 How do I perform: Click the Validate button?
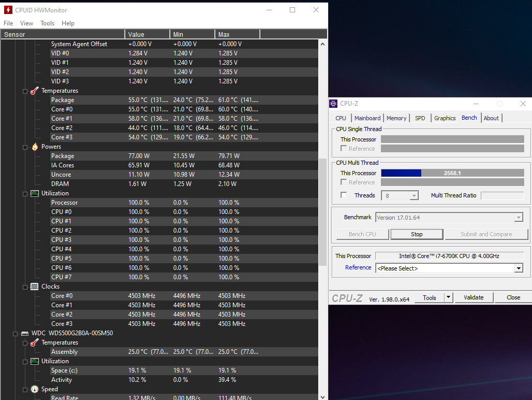[474, 297]
